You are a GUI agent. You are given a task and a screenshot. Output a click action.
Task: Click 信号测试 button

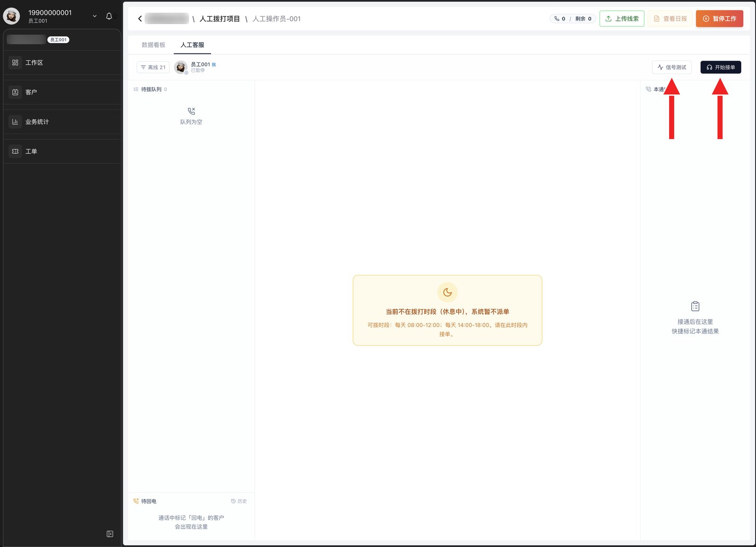pos(671,67)
